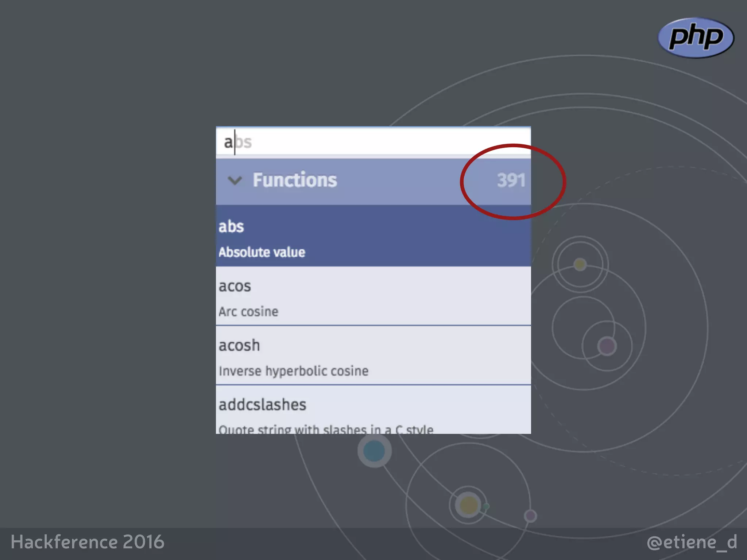This screenshot has width=747, height=560.
Task: Click the Functions header label
Action: (295, 180)
